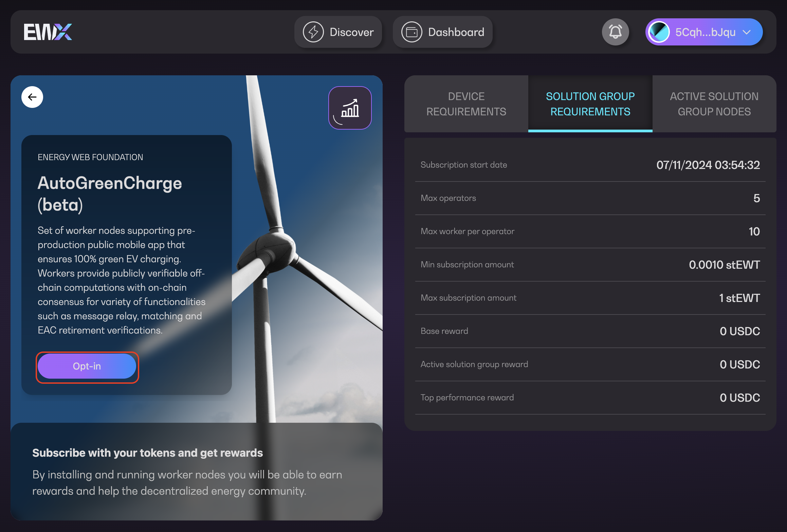
Task: Click the Subscribe with your tokens heading
Action: click(x=147, y=453)
